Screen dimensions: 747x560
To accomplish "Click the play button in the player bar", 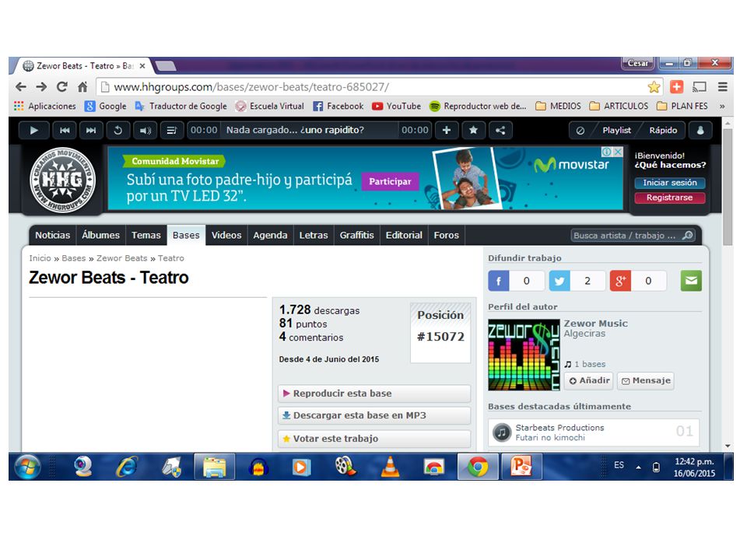I will (x=33, y=130).
